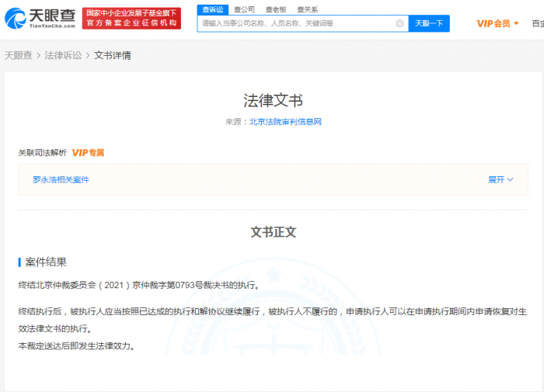Click the red official credit agency banner
The height and width of the screenshot is (392, 544).
pos(131,19)
